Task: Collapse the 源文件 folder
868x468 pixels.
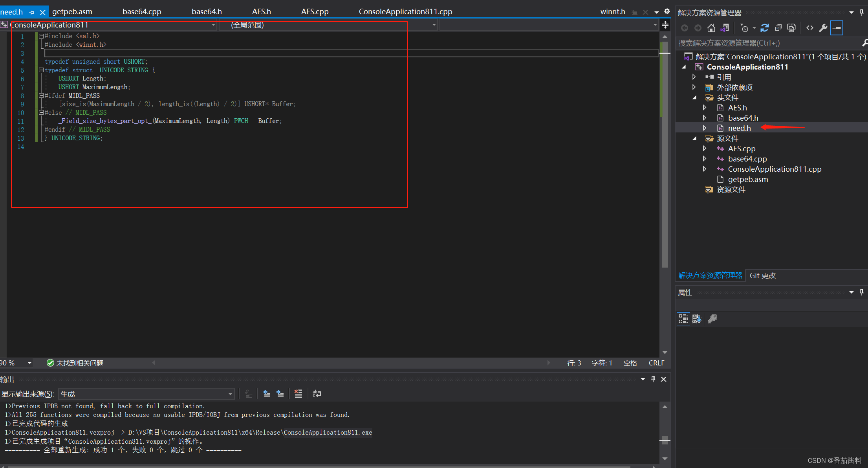Action: pyautogui.click(x=694, y=138)
